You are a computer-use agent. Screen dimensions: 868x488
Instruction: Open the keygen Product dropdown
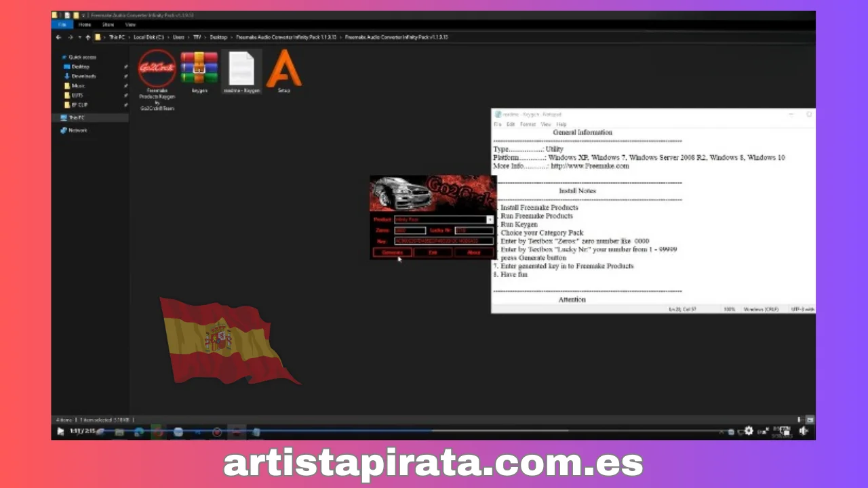point(490,220)
